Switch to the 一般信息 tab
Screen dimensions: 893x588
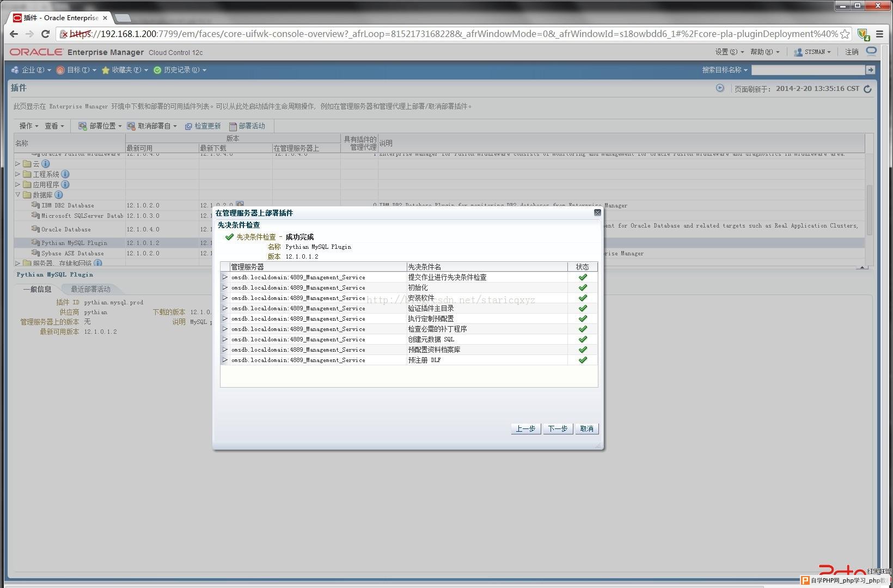point(37,289)
